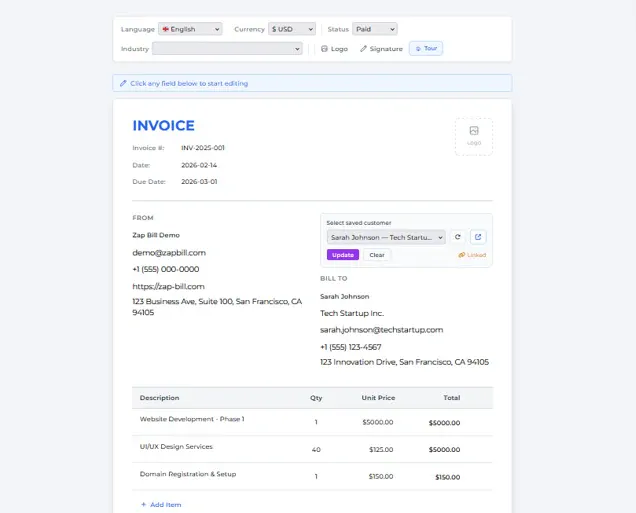This screenshot has width=636, height=513.
Task: Click the logo placeholder image icon
Action: (x=474, y=131)
